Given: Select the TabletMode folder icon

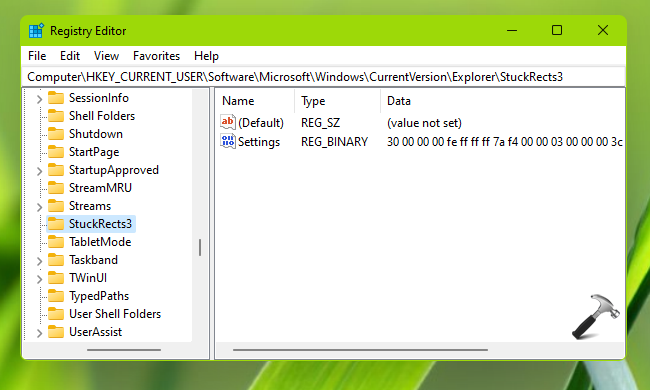Looking at the screenshot, I should [56, 242].
